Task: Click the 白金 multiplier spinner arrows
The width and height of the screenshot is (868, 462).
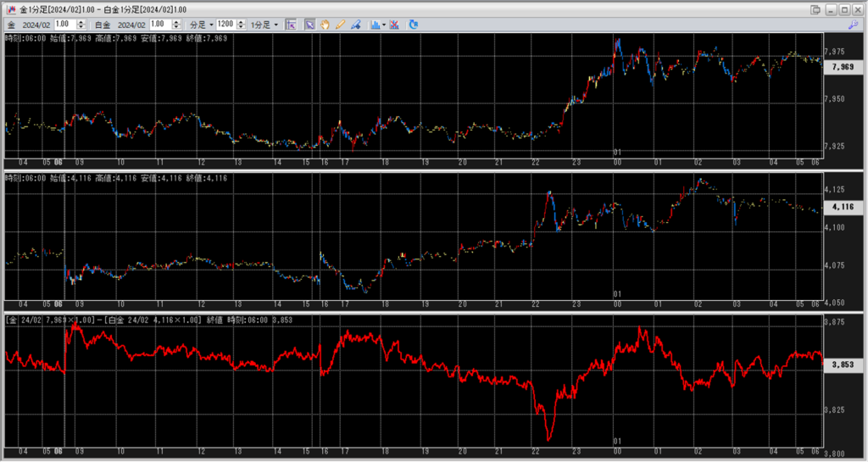Action: 177,25
